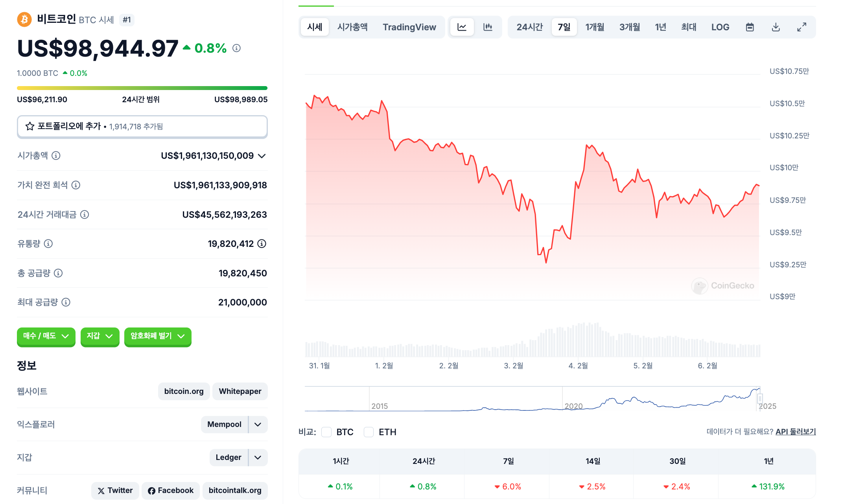Image resolution: width=855 pixels, height=504 pixels.
Task: Open bitcointalk.org community link
Action: tap(235, 491)
